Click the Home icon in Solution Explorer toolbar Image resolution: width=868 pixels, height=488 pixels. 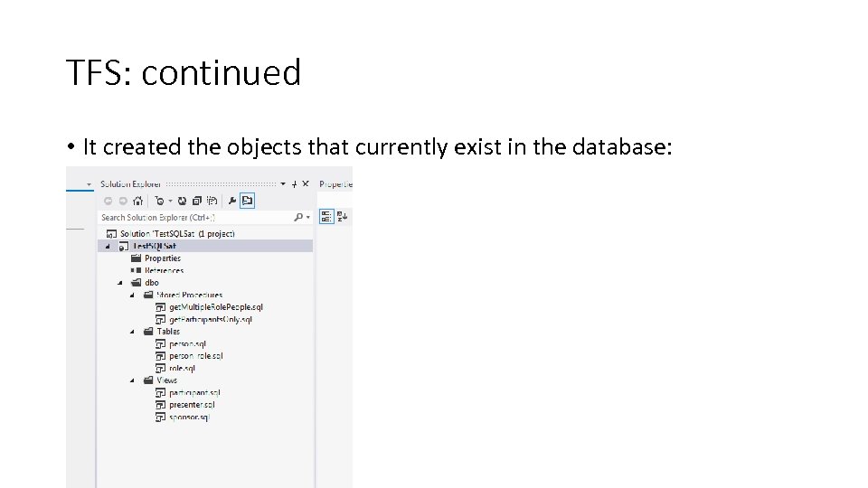137,201
